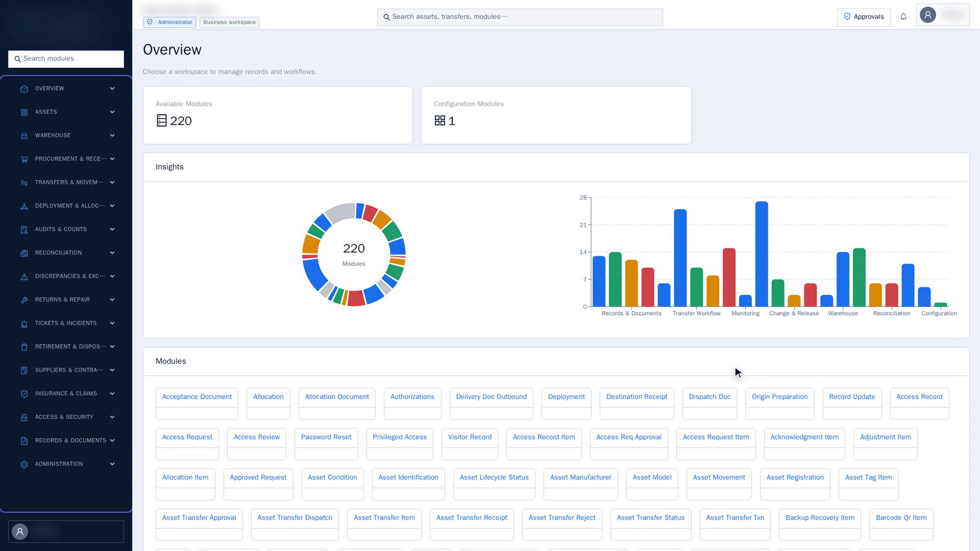980x551 pixels.
Task: Click the Business workspace badge
Action: click(x=229, y=22)
